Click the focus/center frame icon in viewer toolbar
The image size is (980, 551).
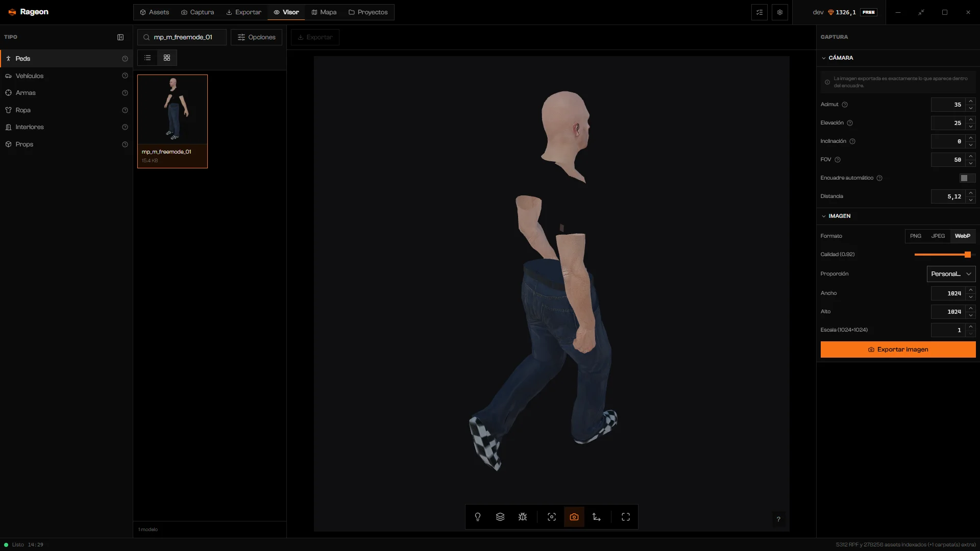tap(552, 517)
